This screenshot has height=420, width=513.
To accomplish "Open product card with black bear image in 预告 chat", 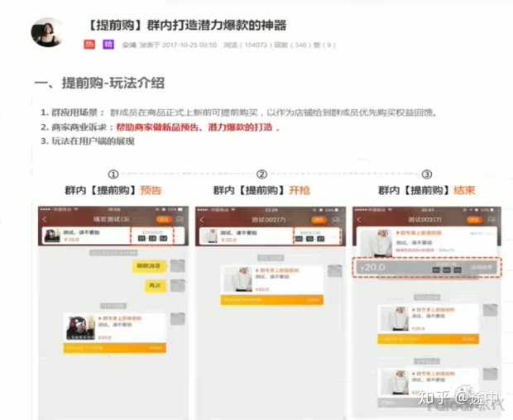I will pyautogui.click(x=115, y=328).
